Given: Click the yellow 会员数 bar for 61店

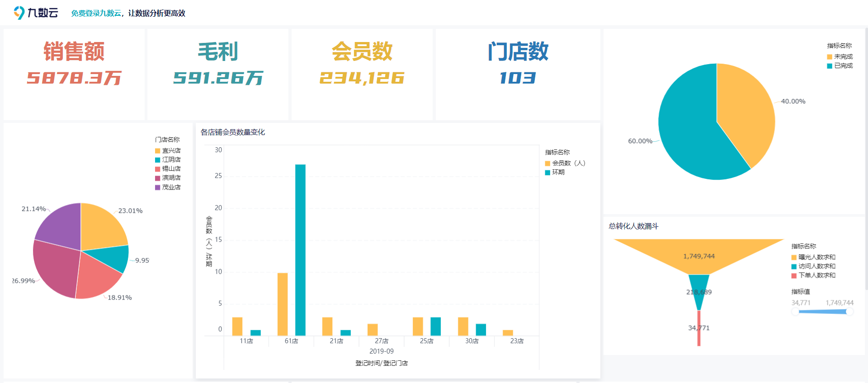Looking at the screenshot, I should 283,304.
